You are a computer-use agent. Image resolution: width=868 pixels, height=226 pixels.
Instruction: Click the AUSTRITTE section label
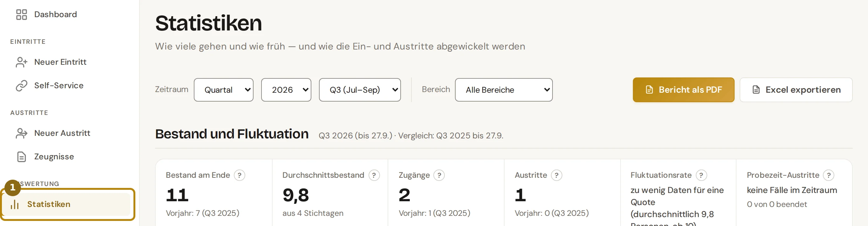click(29, 113)
